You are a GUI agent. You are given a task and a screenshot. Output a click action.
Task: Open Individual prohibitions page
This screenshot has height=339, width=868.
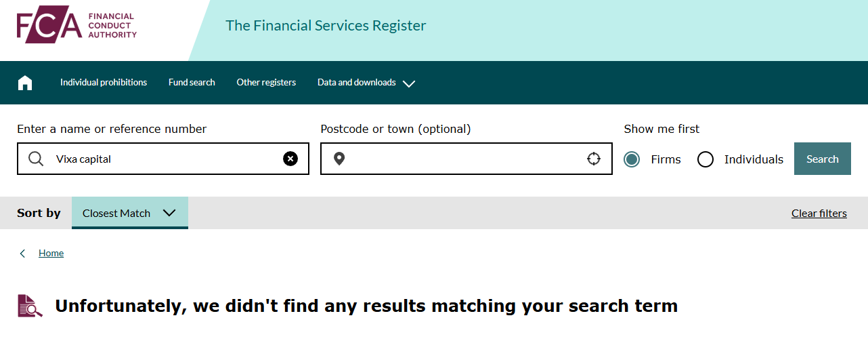click(x=104, y=83)
